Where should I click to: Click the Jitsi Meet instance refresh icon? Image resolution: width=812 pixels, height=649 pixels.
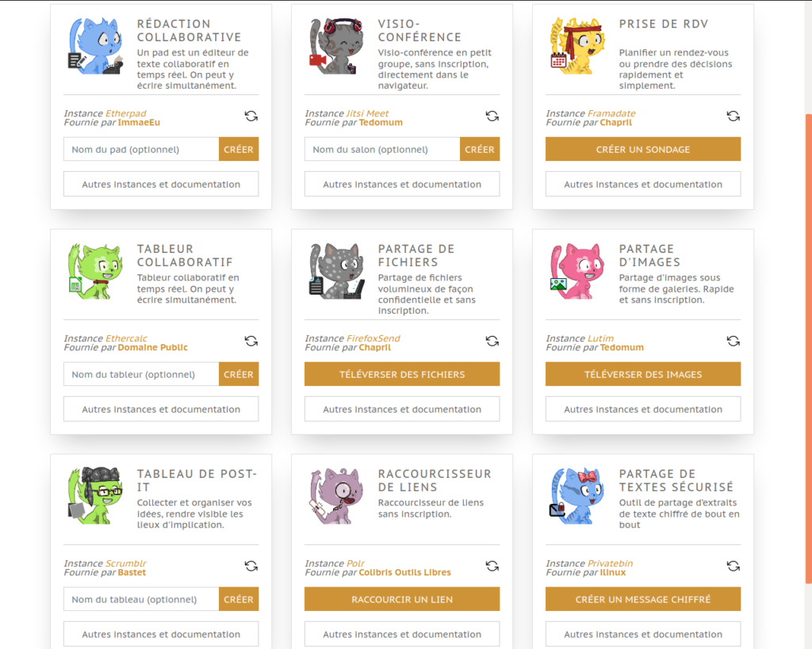click(x=492, y=116)
